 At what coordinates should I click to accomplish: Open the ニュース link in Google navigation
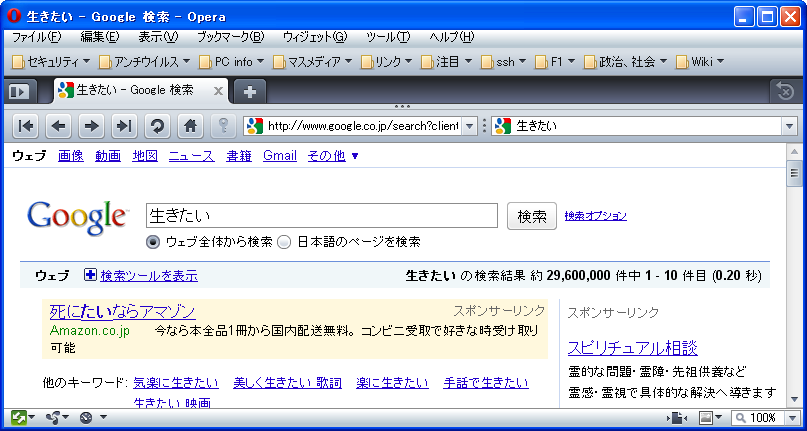191,156
